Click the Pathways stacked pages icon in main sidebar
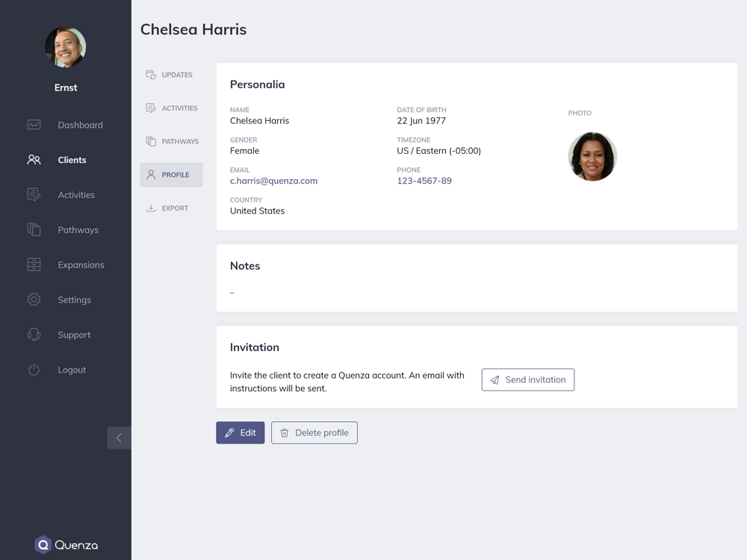The height and width of the screenshot is (560, 747). [x=34, y=229]
